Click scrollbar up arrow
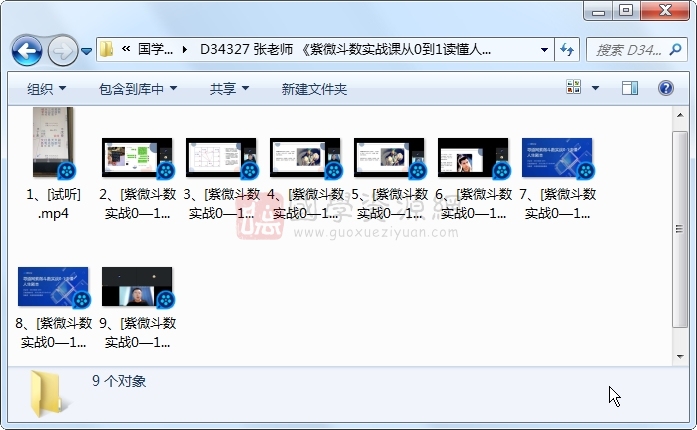The image size is (697, 430). (x=680, y=115)
